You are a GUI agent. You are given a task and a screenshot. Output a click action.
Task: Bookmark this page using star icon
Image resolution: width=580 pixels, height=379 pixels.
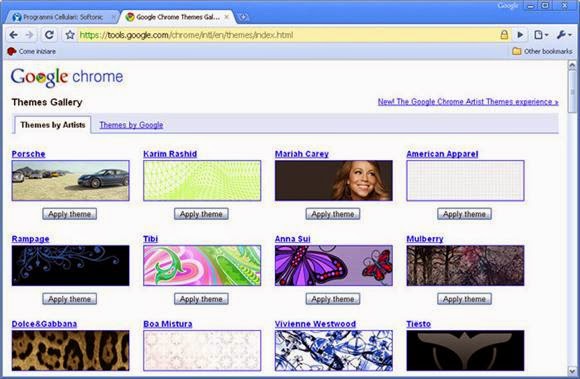70,35
